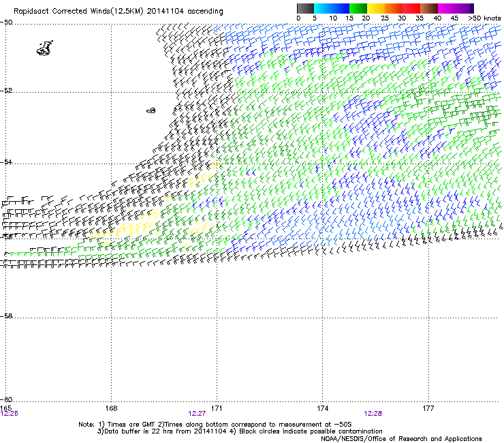Click the legend label '25'
The height and width of the screenshot is (443, 504).
pyautogui.click(x=384, y=18)
